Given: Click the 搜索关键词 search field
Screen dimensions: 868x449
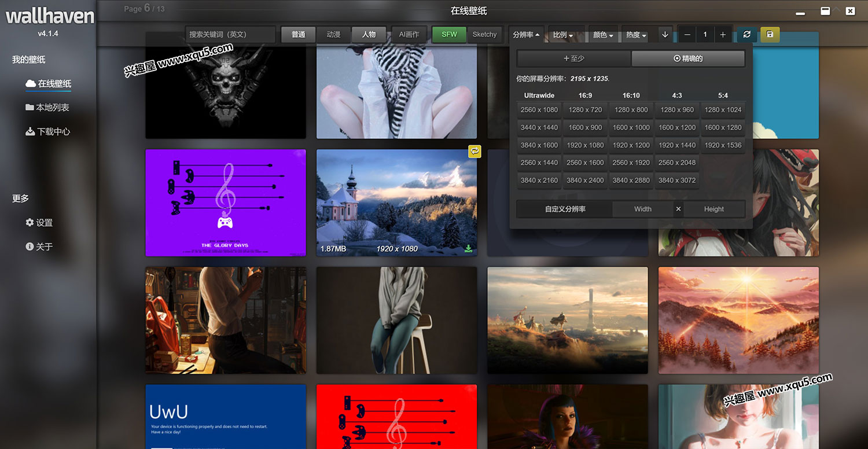Looking at the screenshot, I should click(x=230, y=35).
